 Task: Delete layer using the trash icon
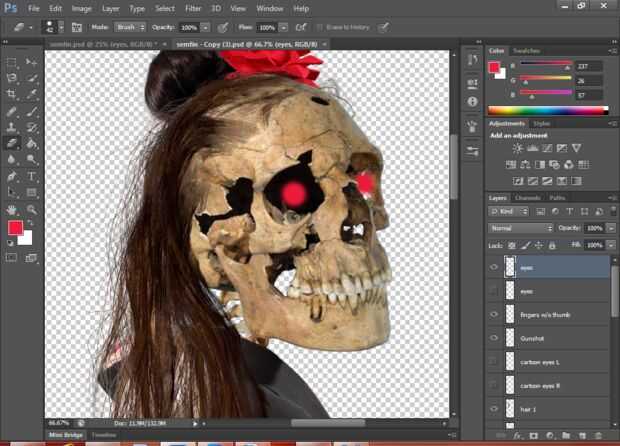[598, 436]
